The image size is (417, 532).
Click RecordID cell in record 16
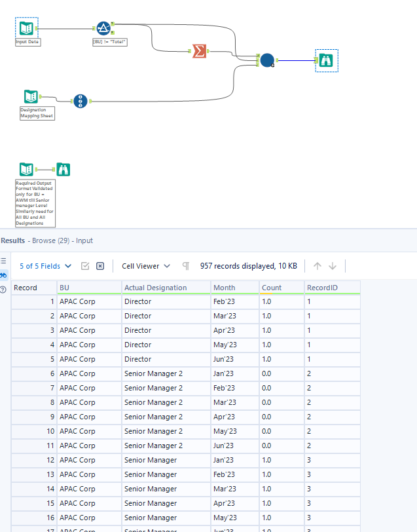(x=333, y=518)
